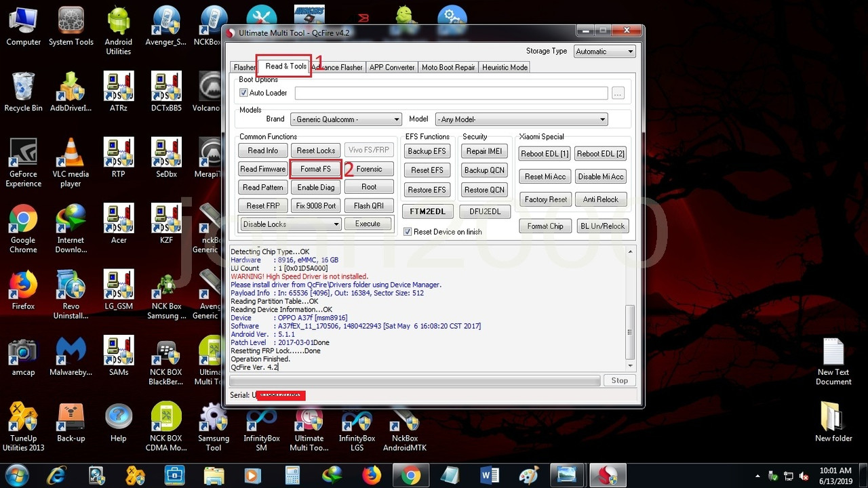Open the Computer desktop icon
The image size is (868, 488).
(x=23, y=27)
